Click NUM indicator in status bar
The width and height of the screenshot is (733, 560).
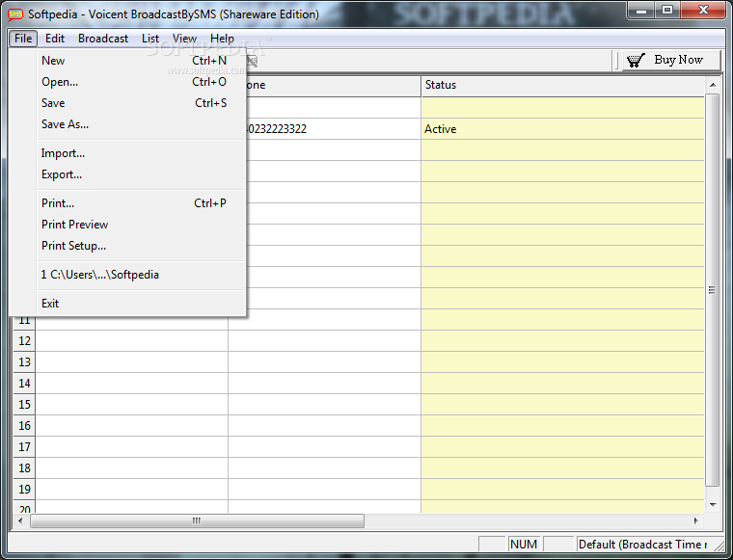[x=524, y=545]
